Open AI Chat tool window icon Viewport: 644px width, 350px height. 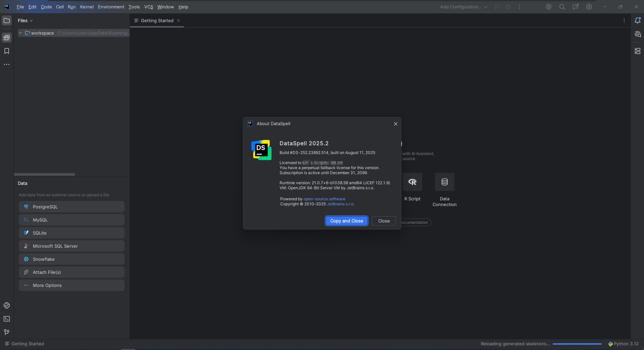(x=638, y=34)
